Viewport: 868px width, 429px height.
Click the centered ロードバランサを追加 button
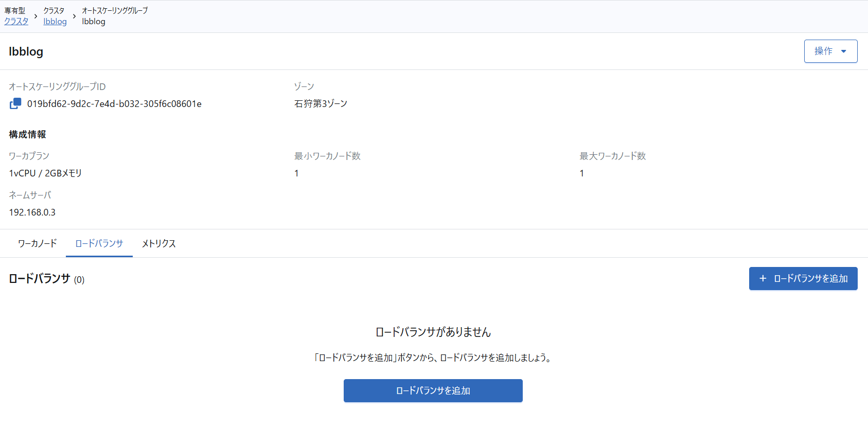point(433,390)
